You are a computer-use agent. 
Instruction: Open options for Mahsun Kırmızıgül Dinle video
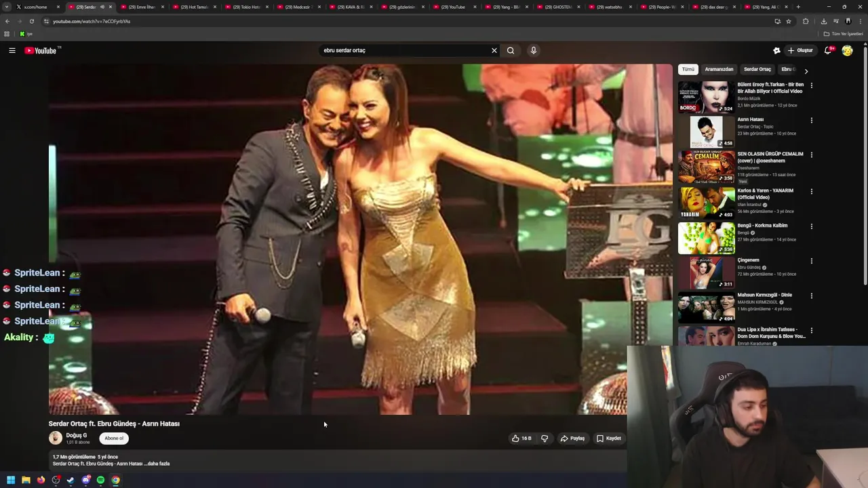pos(811,296)
